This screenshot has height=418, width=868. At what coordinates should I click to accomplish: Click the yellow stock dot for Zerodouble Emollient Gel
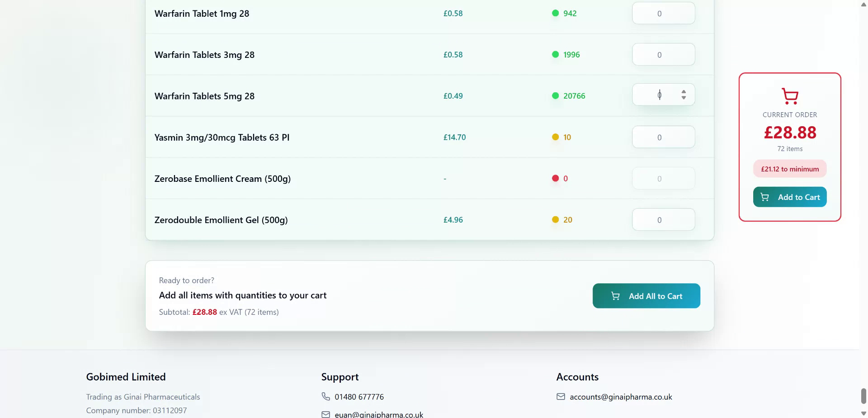coord(555,219)
